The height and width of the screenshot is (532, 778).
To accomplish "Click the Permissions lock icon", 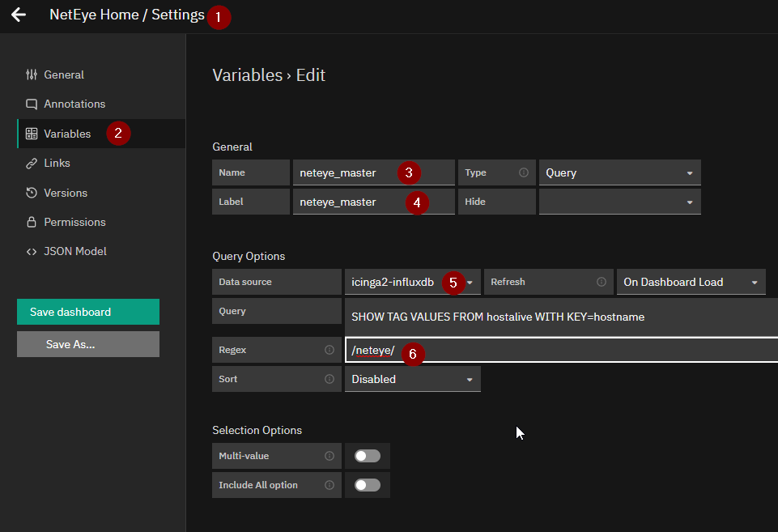I will click(x=32, y=222).
